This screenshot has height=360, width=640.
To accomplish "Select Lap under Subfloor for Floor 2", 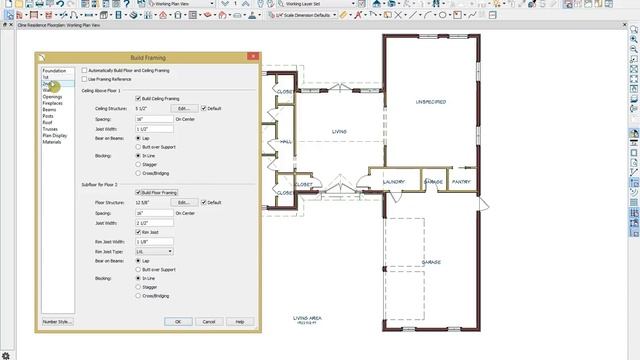I will 138,261.
